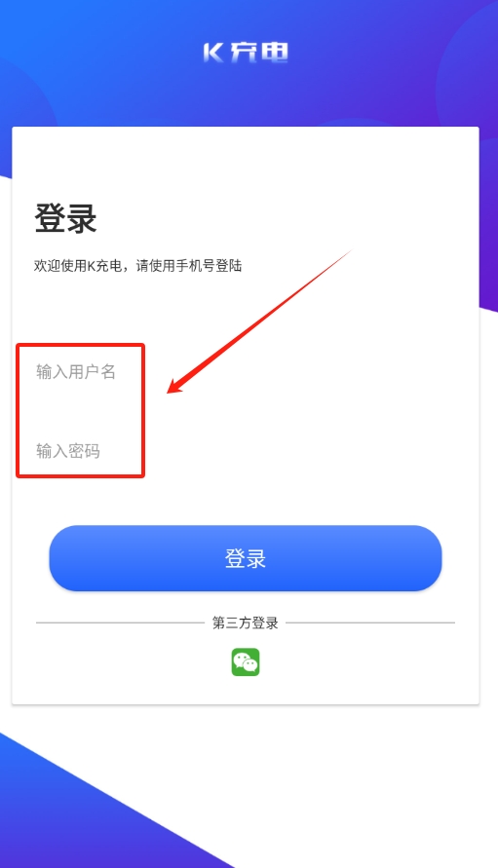Click the red arrow annotation
The image size is (498, 868).
click(259, 322)
